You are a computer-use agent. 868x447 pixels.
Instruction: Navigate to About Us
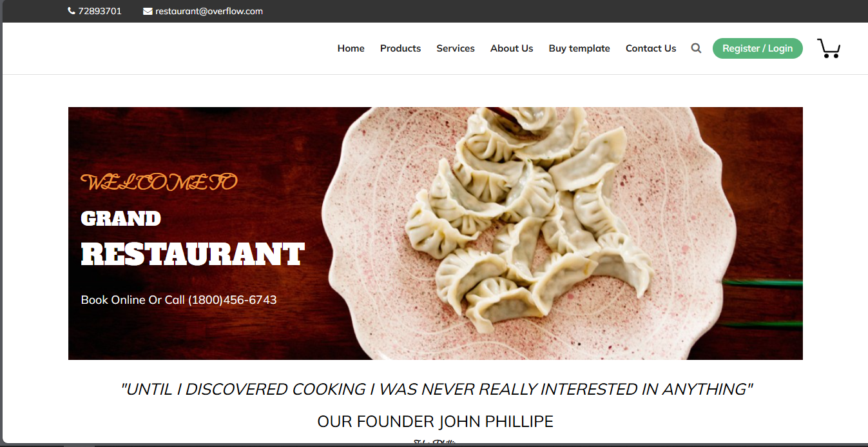[512, 48]
